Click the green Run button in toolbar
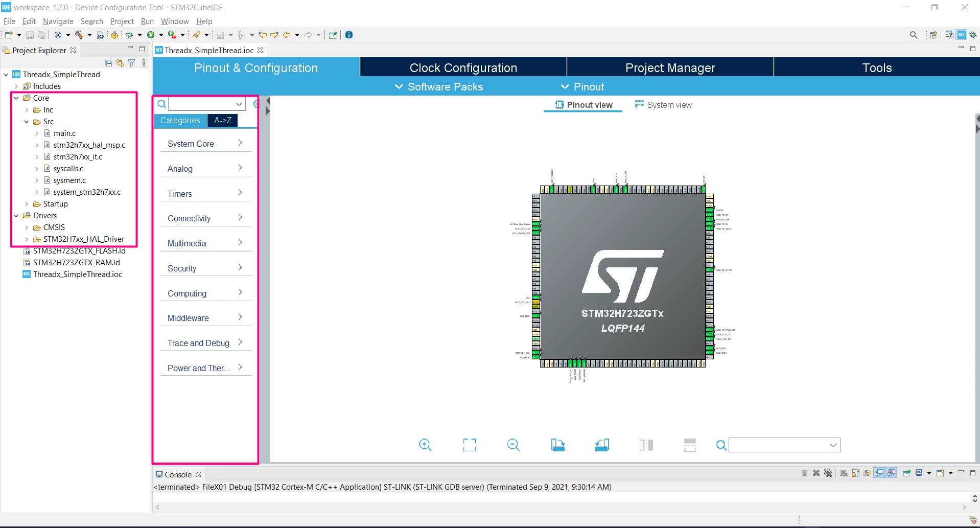The height and width of the screenshot is (528, 980). click(x=151, y=35)
